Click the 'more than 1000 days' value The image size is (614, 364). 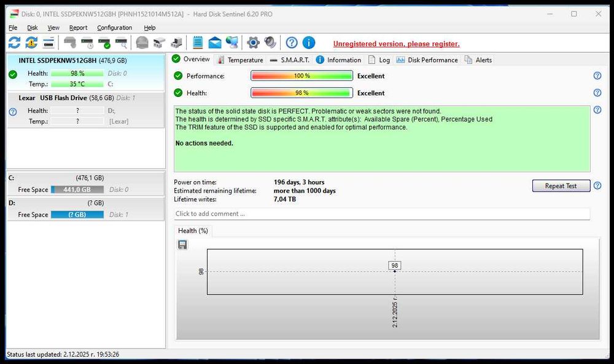pyautogui.click(x=305, y=191)
